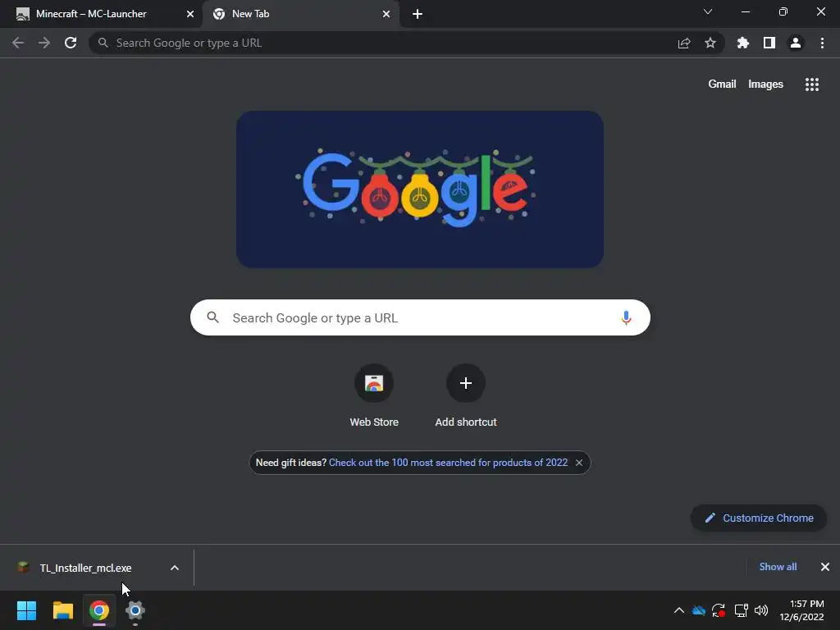840x630 pixels.
Task: Share this page via the address bar icon
Action: click(684, 43)
